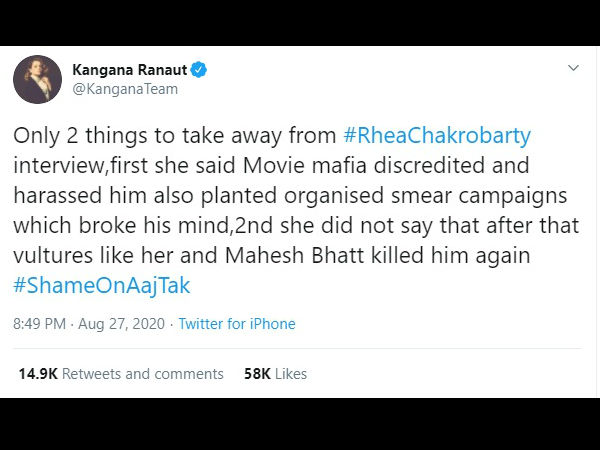The image size is (600, 450).
Task: Open Retweets and comments list
Action: pos(143,374)
